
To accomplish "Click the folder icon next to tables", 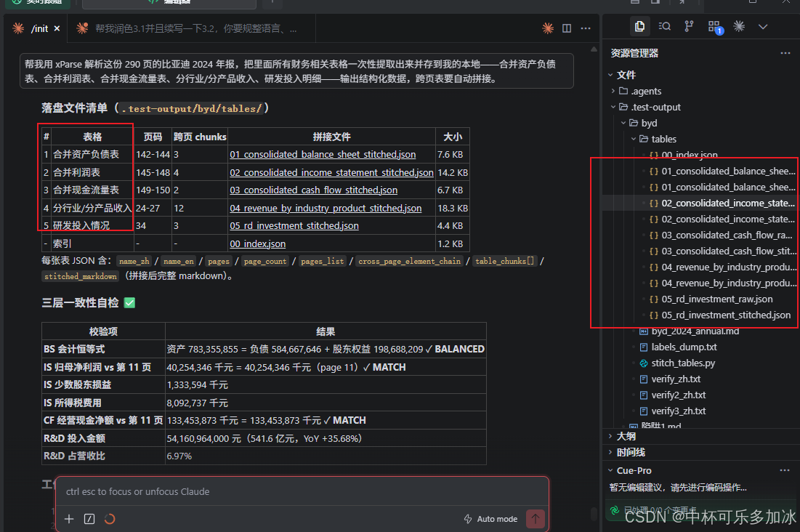I will [644, 139].
